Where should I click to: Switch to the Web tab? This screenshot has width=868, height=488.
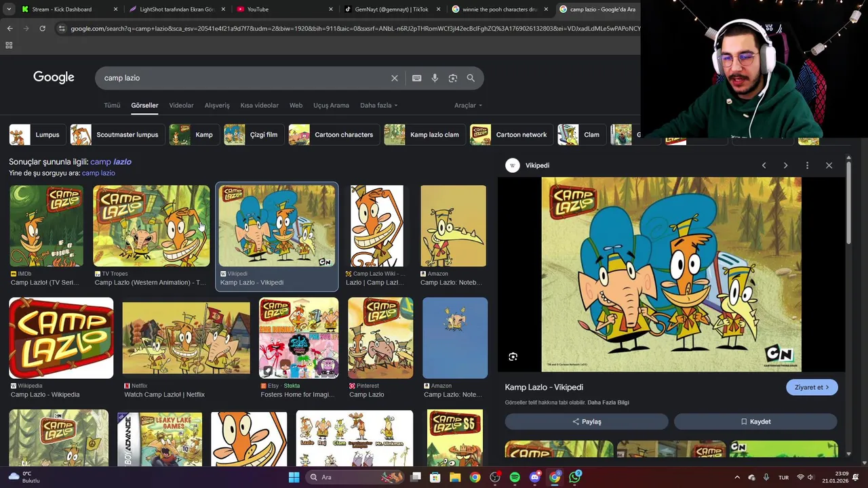tap(296, 105)
